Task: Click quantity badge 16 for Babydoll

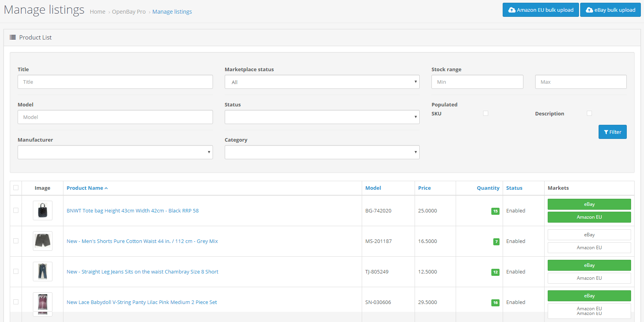Action: coord(495,302)
